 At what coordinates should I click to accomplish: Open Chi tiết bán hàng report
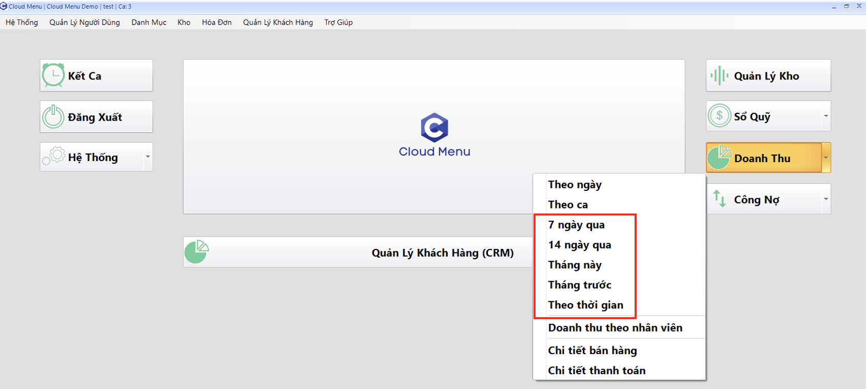tap(619, 350)
